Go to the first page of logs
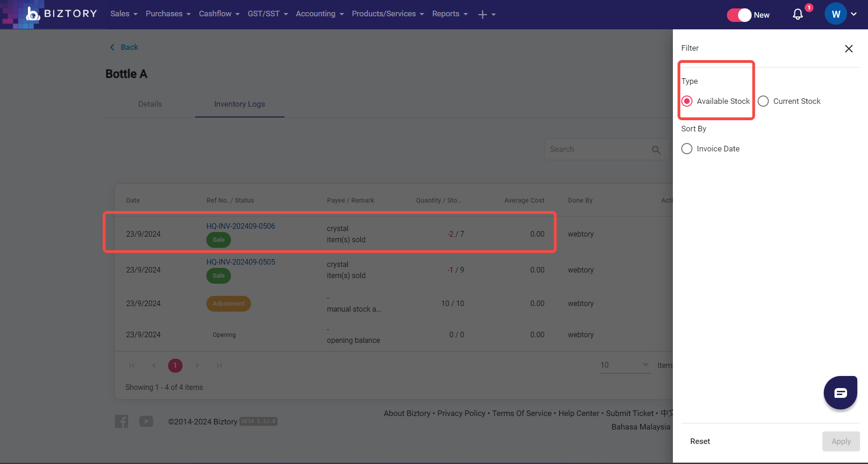 point(132,366)
